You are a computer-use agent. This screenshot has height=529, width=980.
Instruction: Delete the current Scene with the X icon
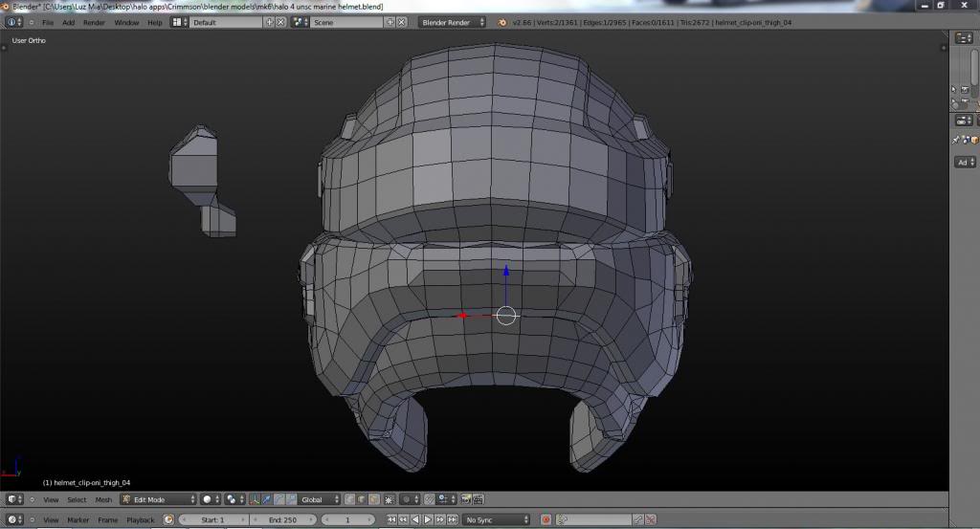(x=402, y=22)
